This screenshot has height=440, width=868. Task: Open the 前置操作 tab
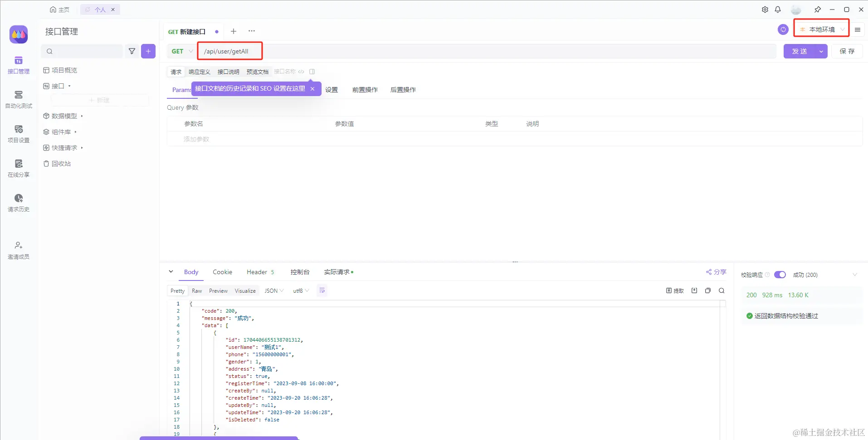(x=365, y=90)
